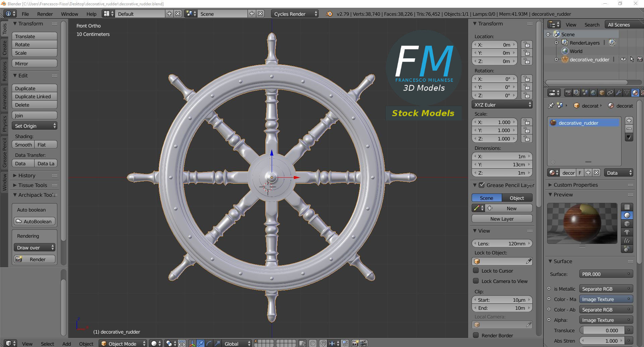Toggle lock on Scale Z

(x=527, y=139)
